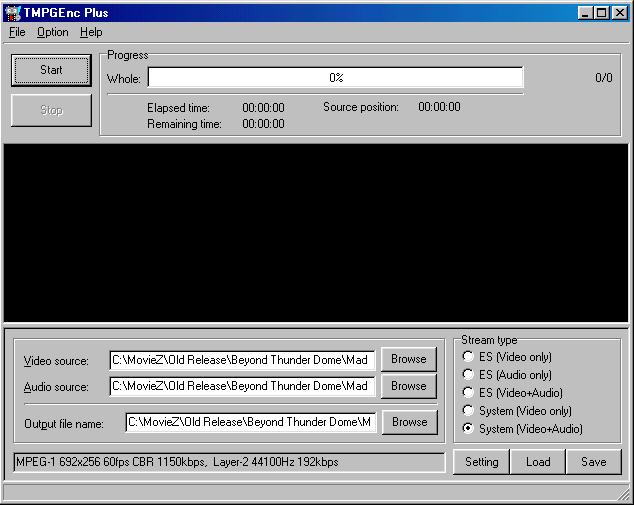Click the Video source path field
Screen dimensions: 634x505
click(x=242, y=360)
